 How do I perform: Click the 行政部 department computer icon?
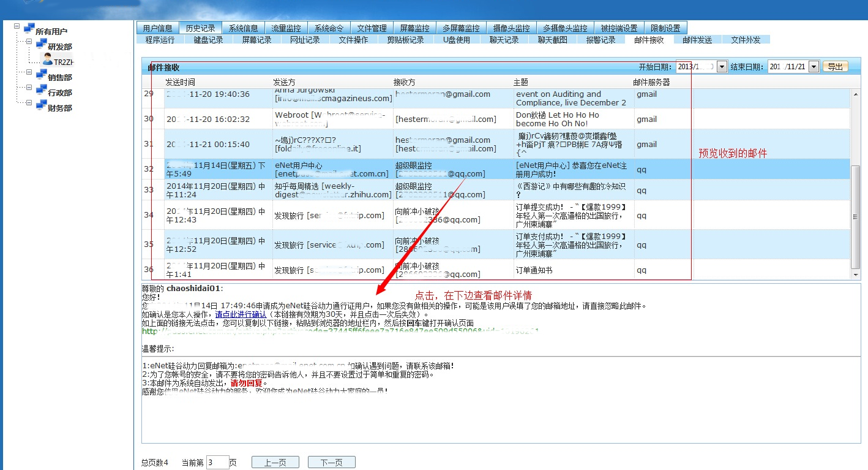41,91
